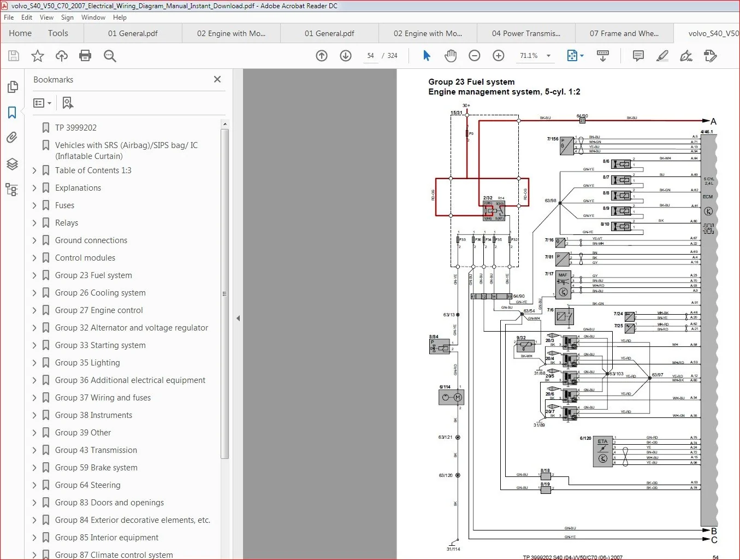The image size is (740, 560).
Task: Open the Sign menu
Action: coord(67,17)
